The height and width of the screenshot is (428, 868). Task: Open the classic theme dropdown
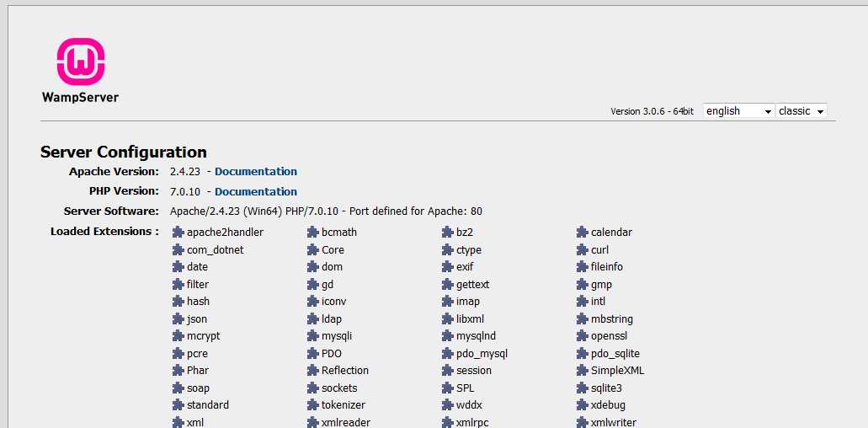click(801, 110)
